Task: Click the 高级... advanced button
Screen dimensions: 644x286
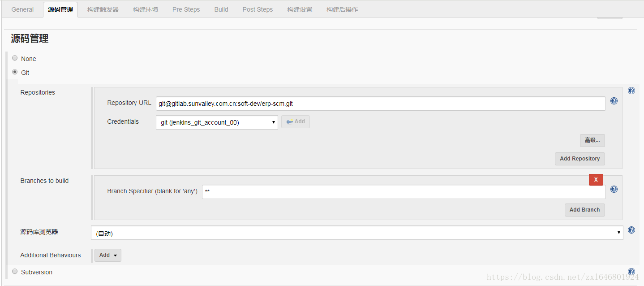Action: 592,140
